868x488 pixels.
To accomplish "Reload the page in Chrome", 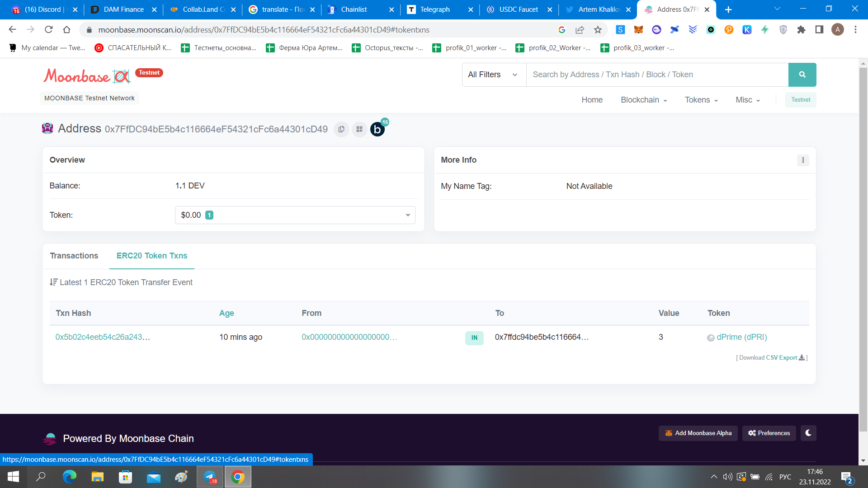I will 48,30.
